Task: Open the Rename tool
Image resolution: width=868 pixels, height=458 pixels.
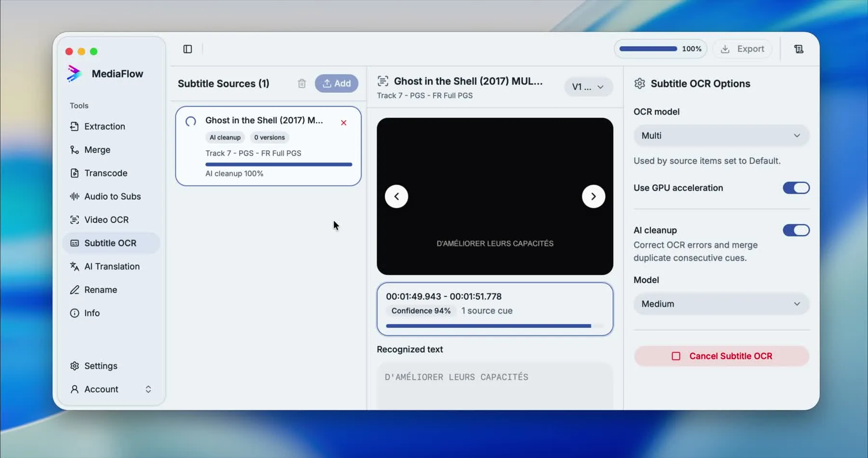Action: (x=111, y=290)
